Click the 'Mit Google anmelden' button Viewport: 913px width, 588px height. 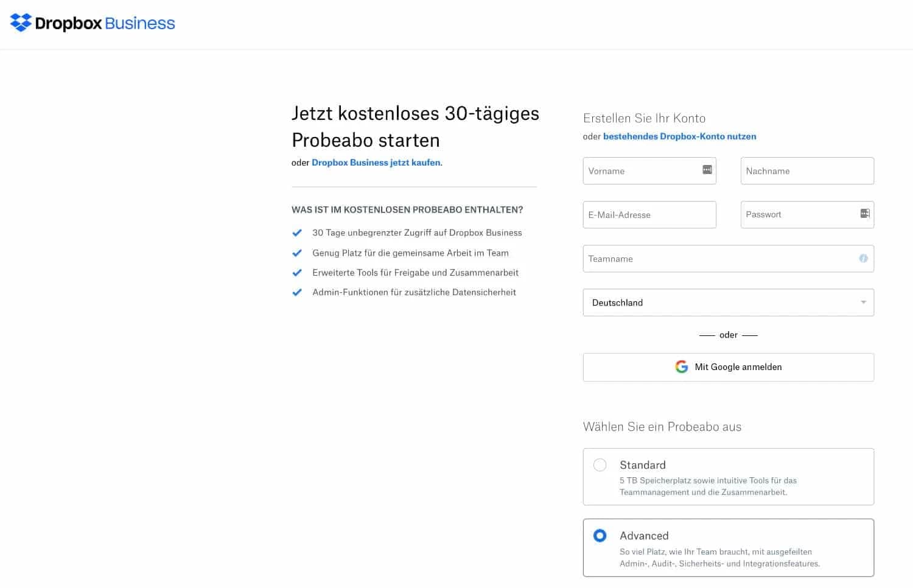point(728,366)
